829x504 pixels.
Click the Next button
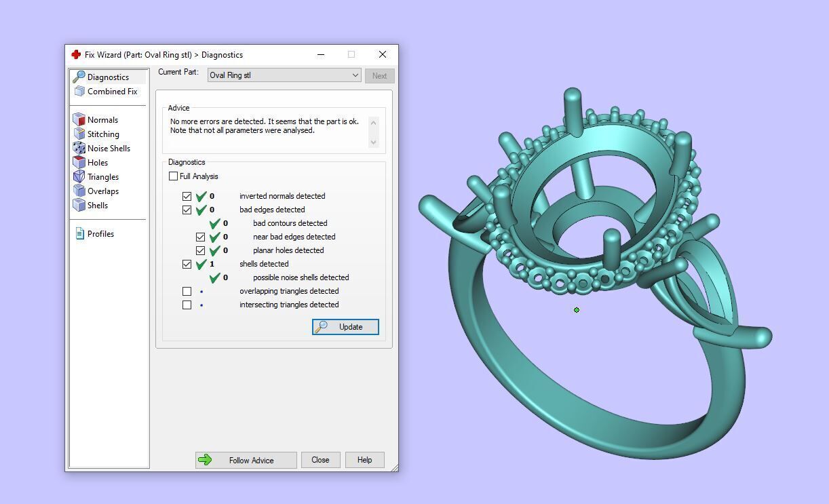tap(379, 76)
